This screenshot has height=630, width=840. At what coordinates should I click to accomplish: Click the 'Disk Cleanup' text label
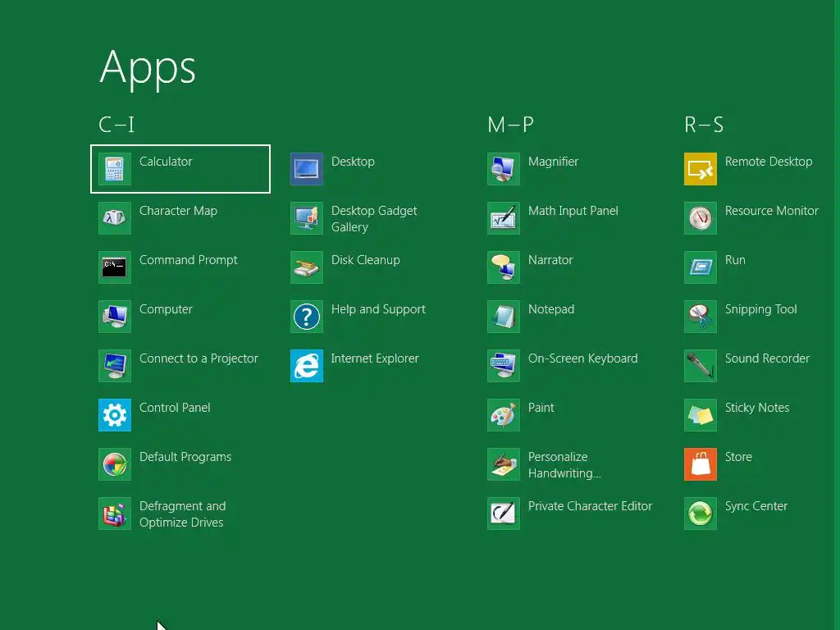[365, 260]
